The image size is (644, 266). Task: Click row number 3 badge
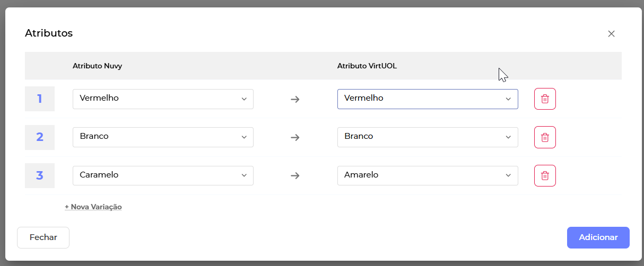(40, 176)
